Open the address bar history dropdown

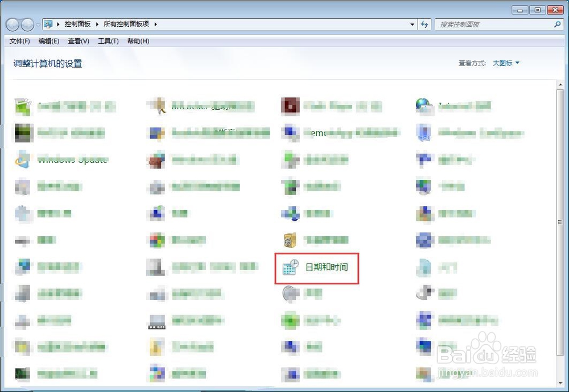tap(412, 24)
